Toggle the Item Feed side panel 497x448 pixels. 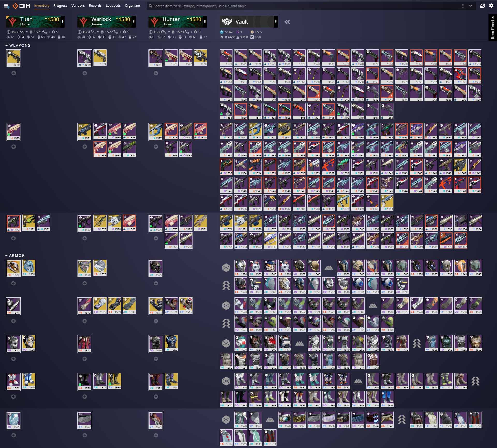(493, 28)
